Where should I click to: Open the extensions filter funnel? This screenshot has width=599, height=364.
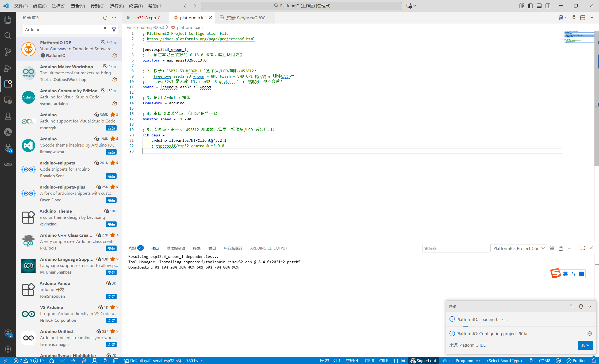114,29
